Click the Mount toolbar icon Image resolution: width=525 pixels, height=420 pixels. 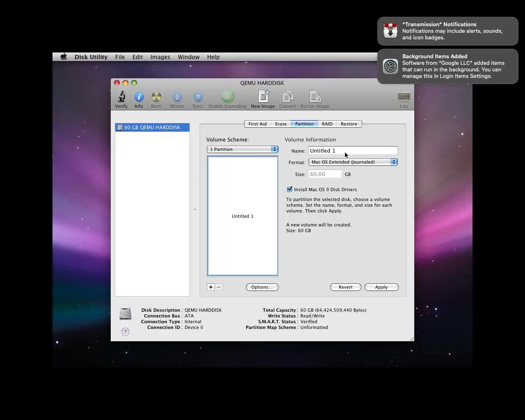click(x=177, y=97)
